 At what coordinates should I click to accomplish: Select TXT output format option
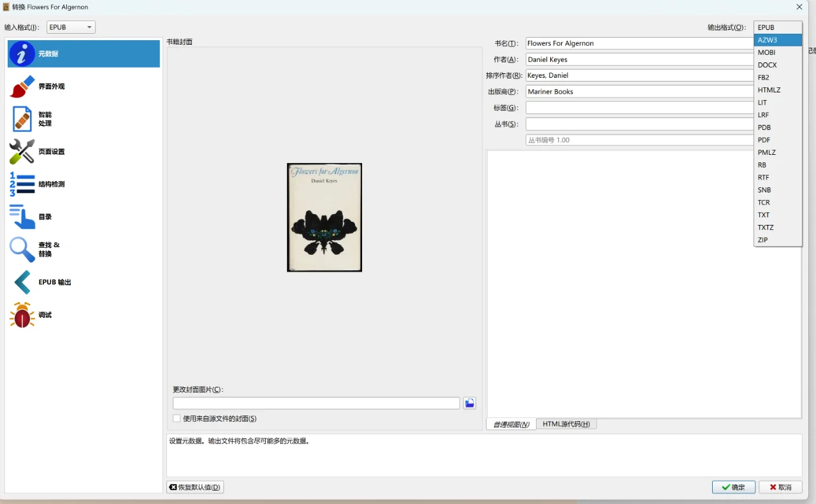click(x=778, y=215)
